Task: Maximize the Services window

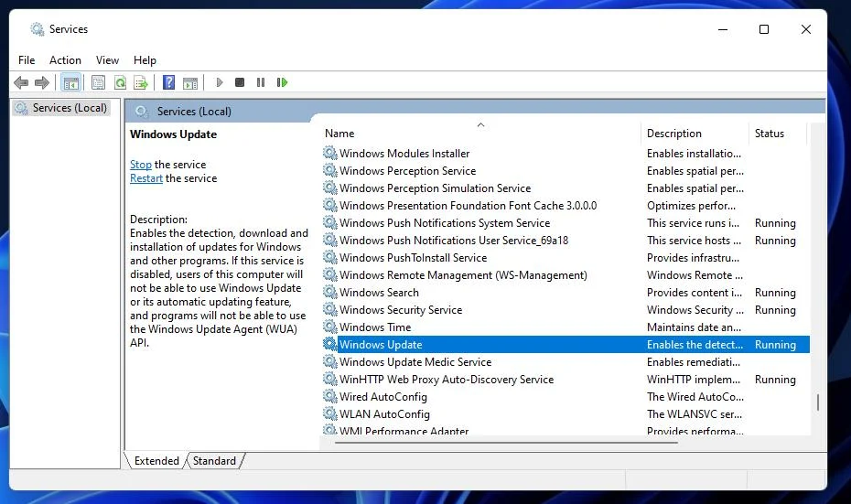Action: (x=764, y=29)
